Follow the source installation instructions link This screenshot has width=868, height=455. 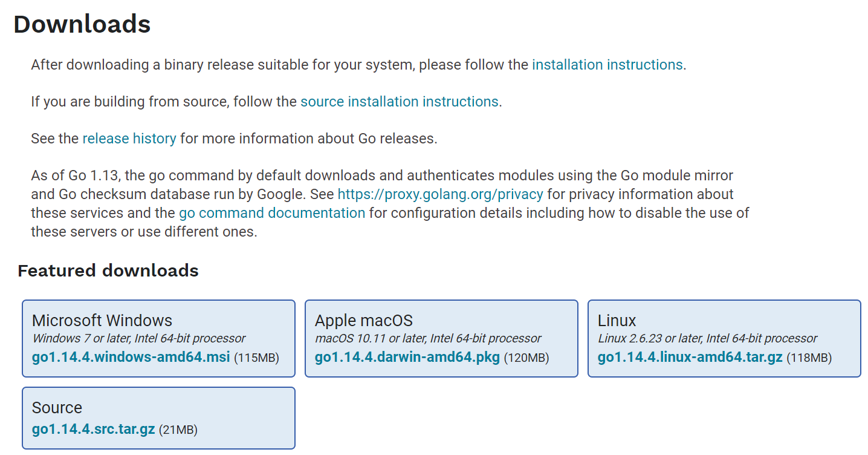[399, 102]
